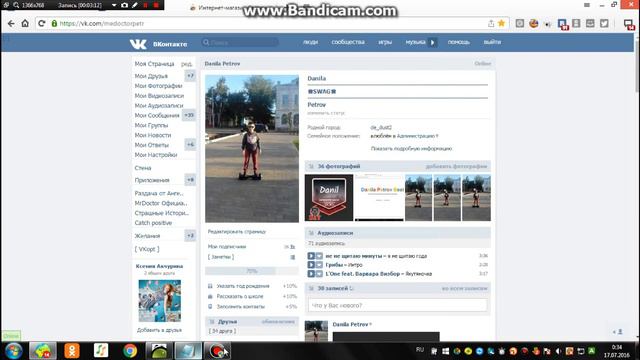Click 'добавить фотографии' link

click(456, 167)
